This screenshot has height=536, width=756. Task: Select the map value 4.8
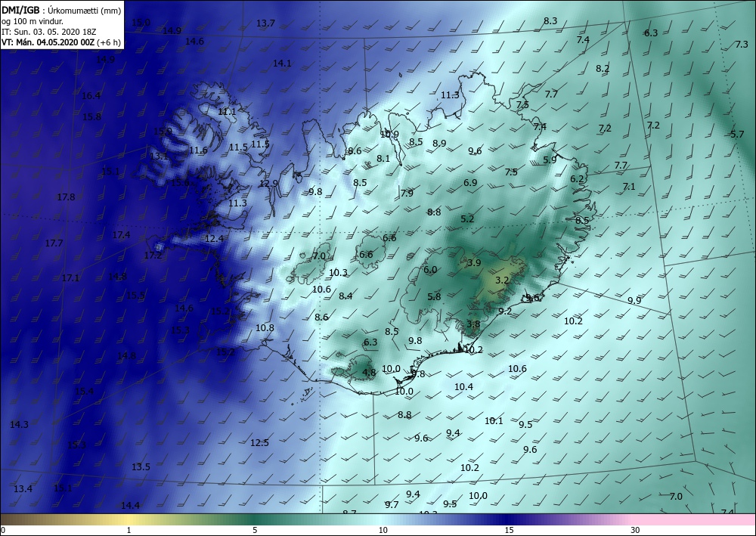[369, 372]
